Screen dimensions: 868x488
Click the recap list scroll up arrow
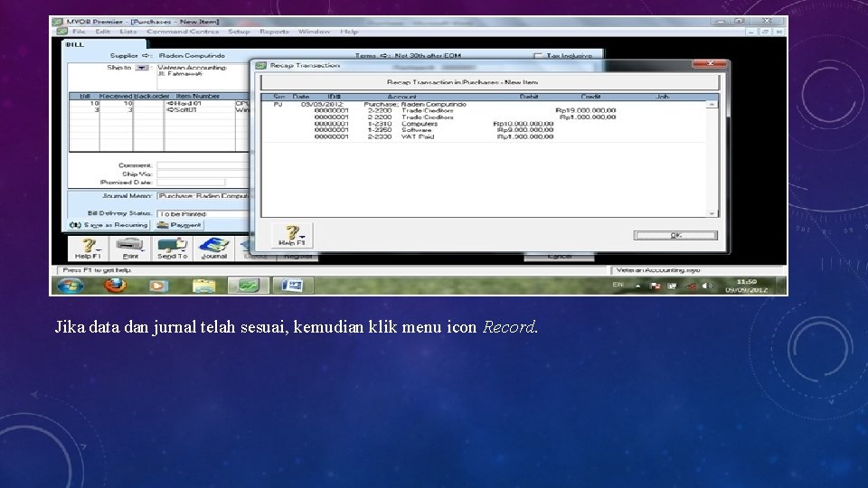point(712,105)
